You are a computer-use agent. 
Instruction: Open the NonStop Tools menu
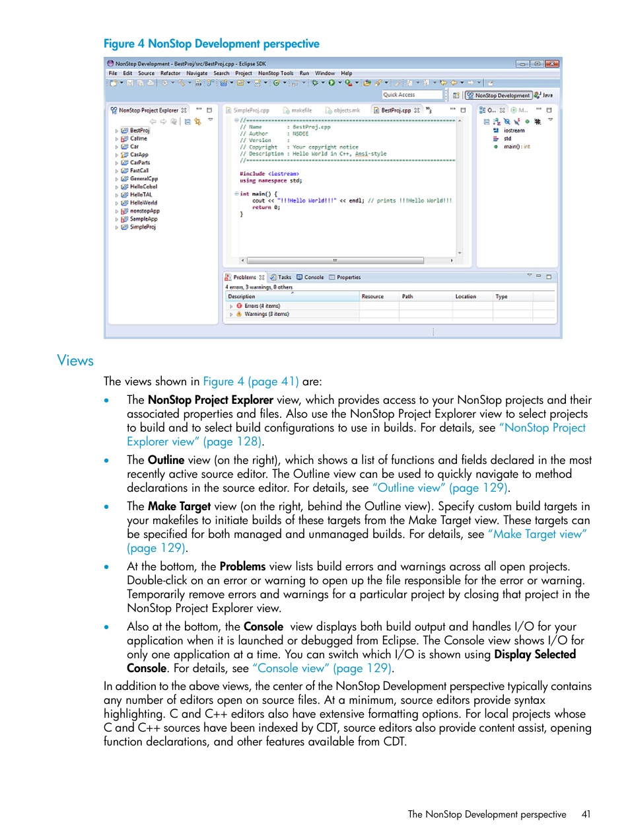pos(275,73)
